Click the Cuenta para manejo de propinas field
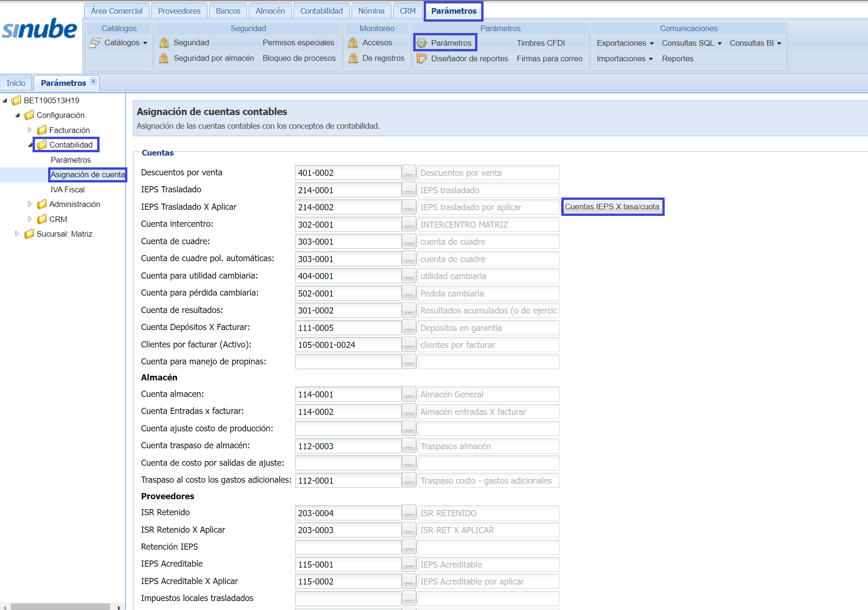Screen dimensions: 868x610 [x=348, y=362]
